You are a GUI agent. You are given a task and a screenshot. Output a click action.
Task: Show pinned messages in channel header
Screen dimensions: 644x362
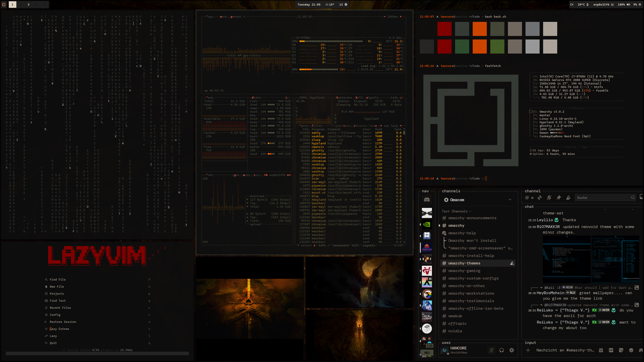[x=559, y=198]
